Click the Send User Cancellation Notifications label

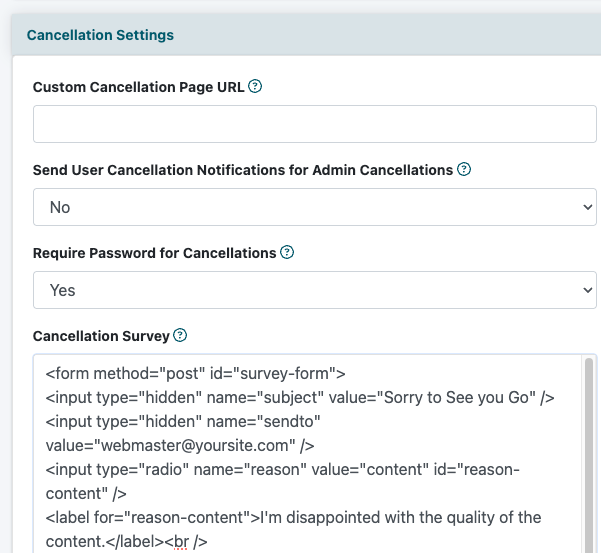(x=243, y=170)
